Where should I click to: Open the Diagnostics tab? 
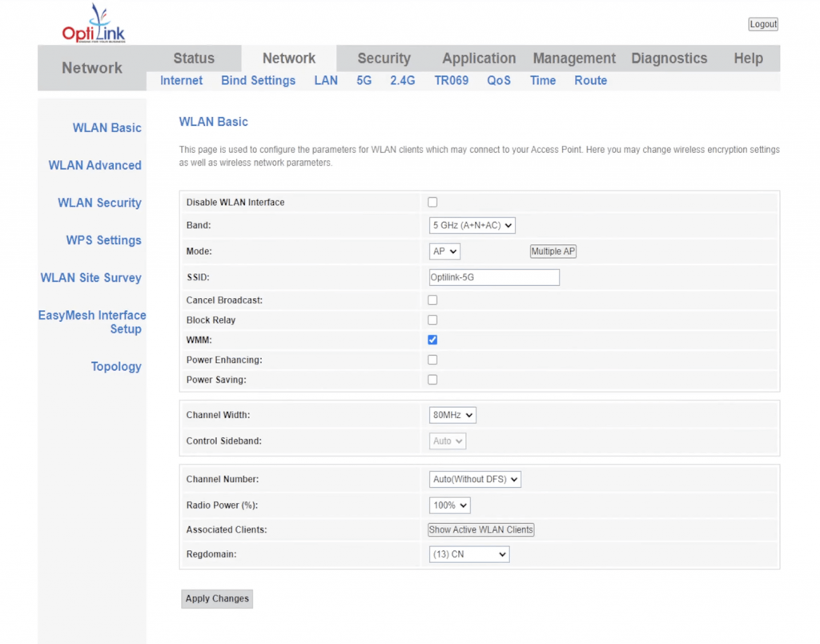pos(669,58)
